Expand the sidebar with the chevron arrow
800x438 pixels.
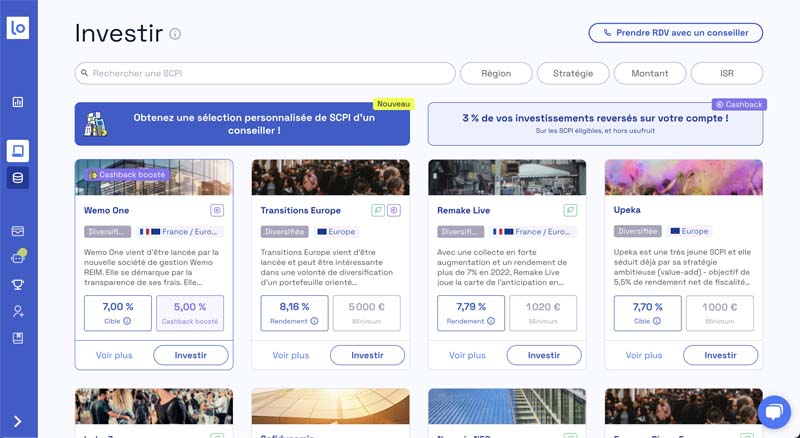(x=18, y=421)
